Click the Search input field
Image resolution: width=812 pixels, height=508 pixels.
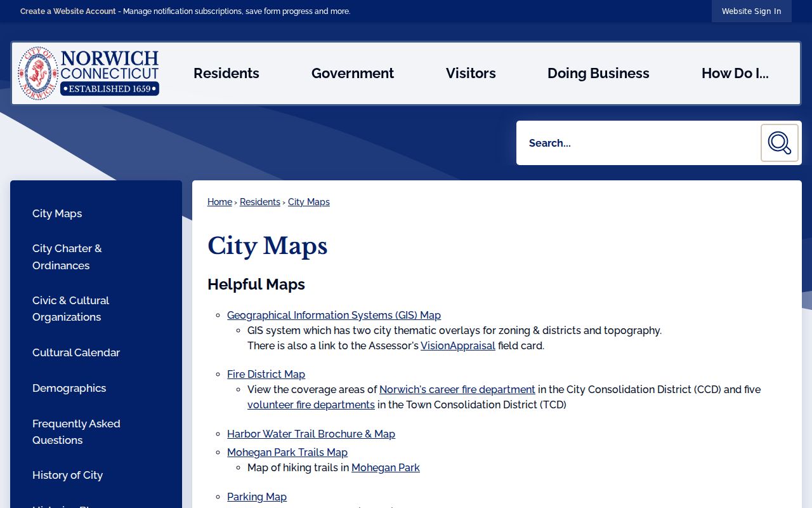point(638,143)
